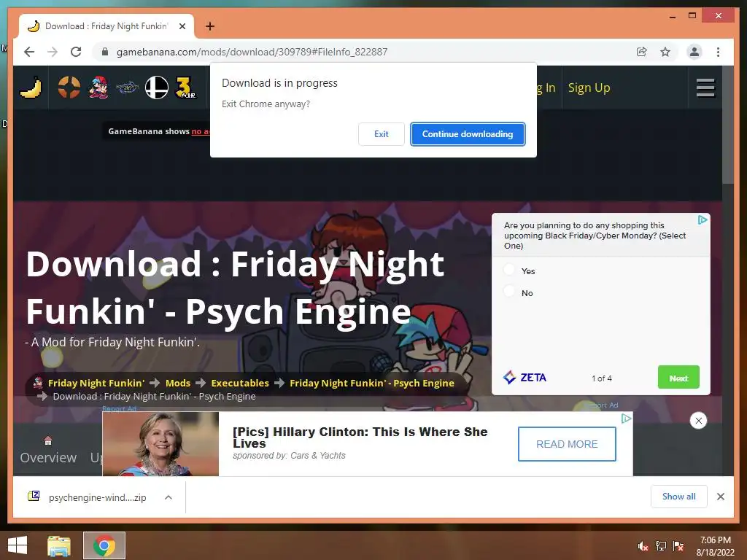Click the Hillary Clinton ad thumbnail

click(x=160, y=444)
